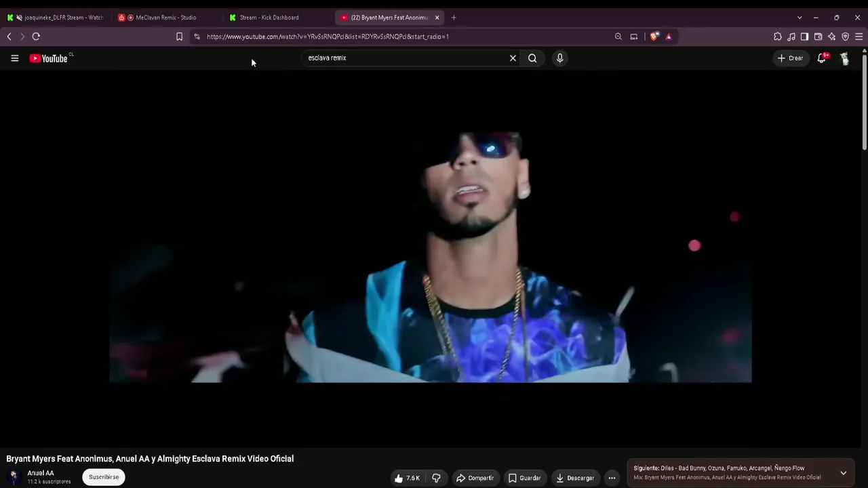
Task: Switch to the joaquineke_DLFR Stream tab
Action: (x=56, y=18)
